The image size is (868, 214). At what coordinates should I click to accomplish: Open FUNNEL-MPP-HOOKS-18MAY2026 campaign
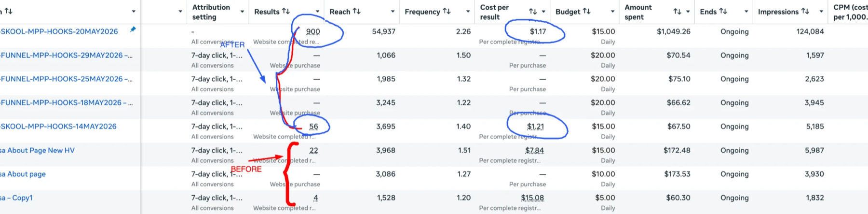point(67,102)
